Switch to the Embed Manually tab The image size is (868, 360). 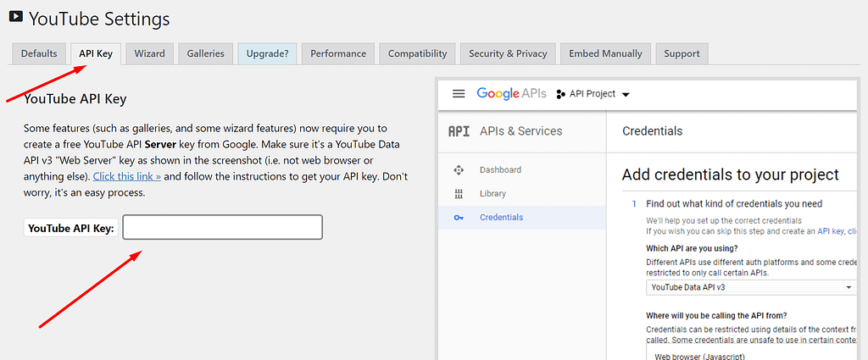[x=606, y=53]
